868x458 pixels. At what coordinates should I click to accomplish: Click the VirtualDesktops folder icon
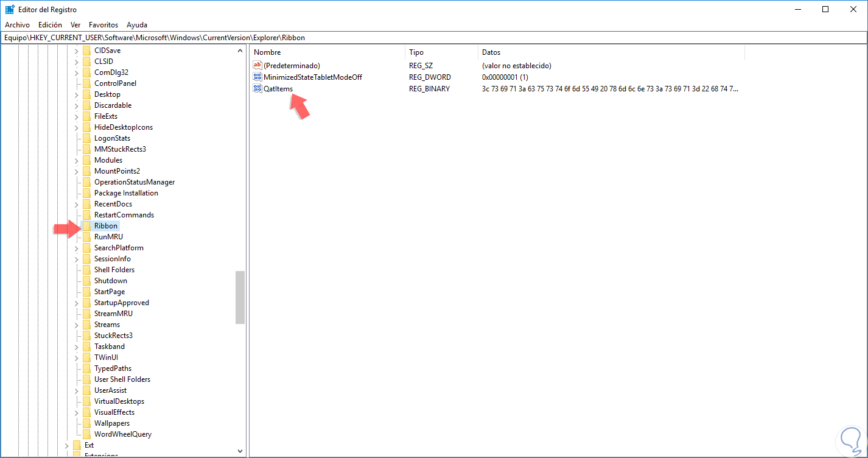click(x=86, y=401)
